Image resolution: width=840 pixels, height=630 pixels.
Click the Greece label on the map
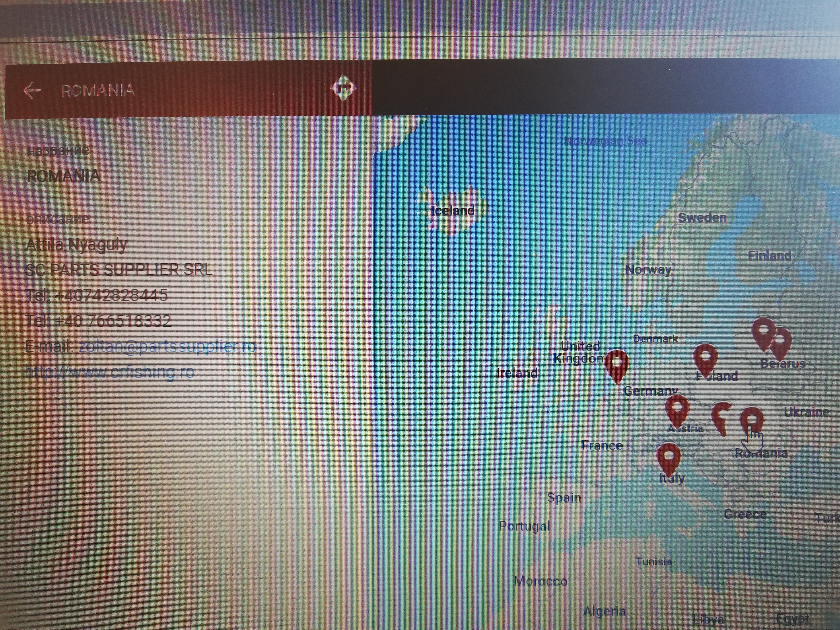click(x=745, y=515)
